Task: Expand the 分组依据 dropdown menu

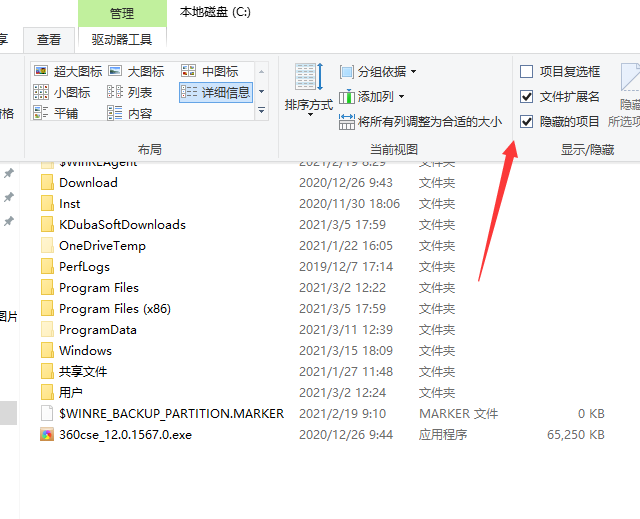Action: pos(379,72)
